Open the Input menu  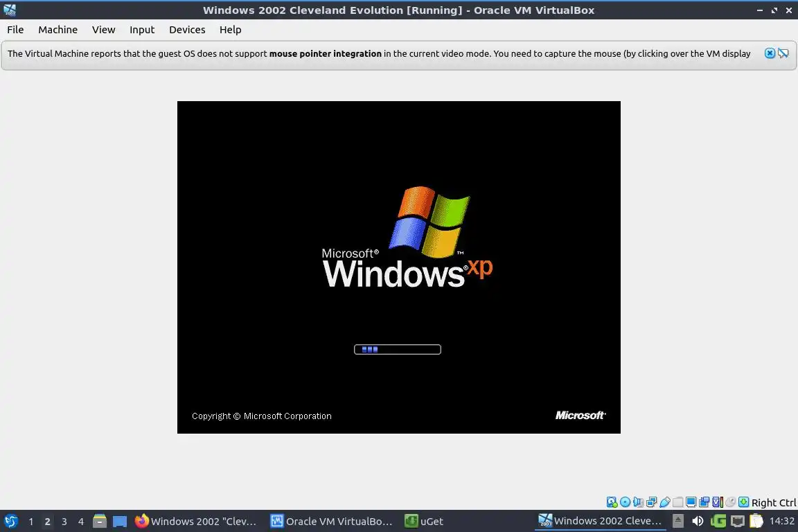point(141,30)
